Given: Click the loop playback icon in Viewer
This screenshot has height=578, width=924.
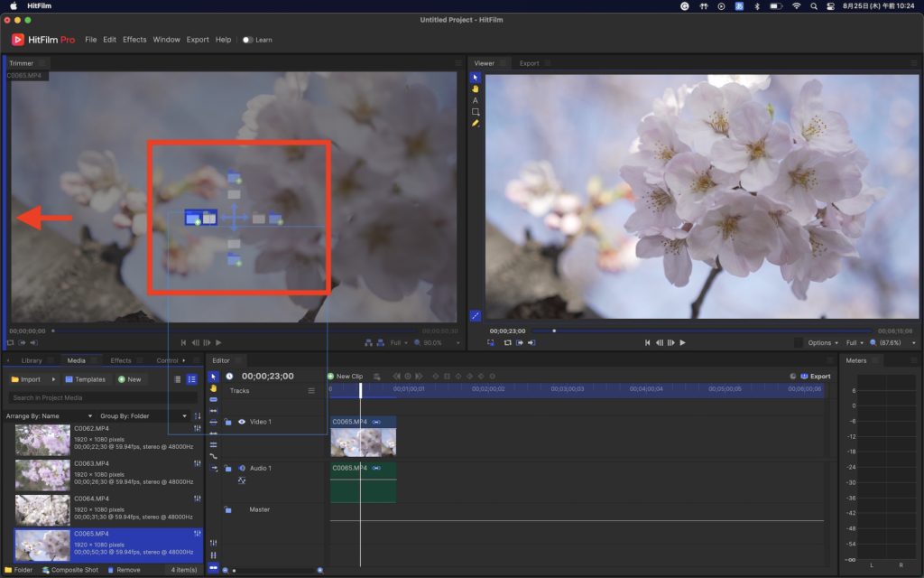Looking at the screenshot, I should coord(508,343).
